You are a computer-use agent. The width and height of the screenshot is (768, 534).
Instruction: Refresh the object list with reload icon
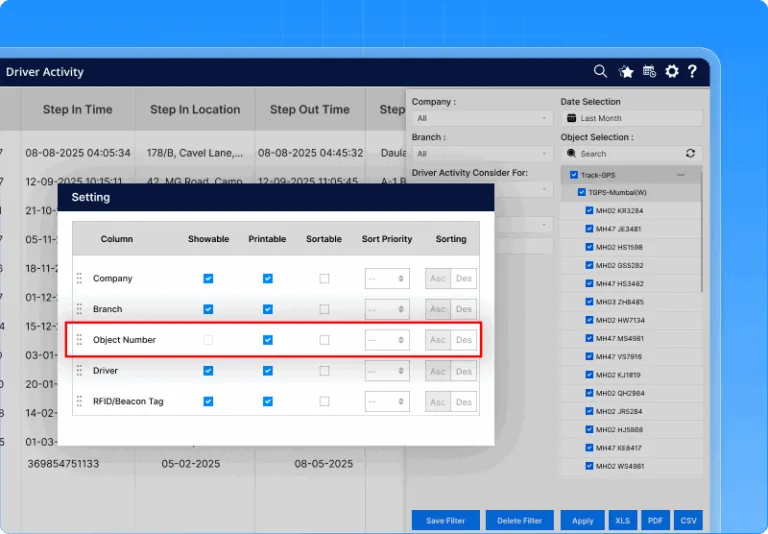690,154
